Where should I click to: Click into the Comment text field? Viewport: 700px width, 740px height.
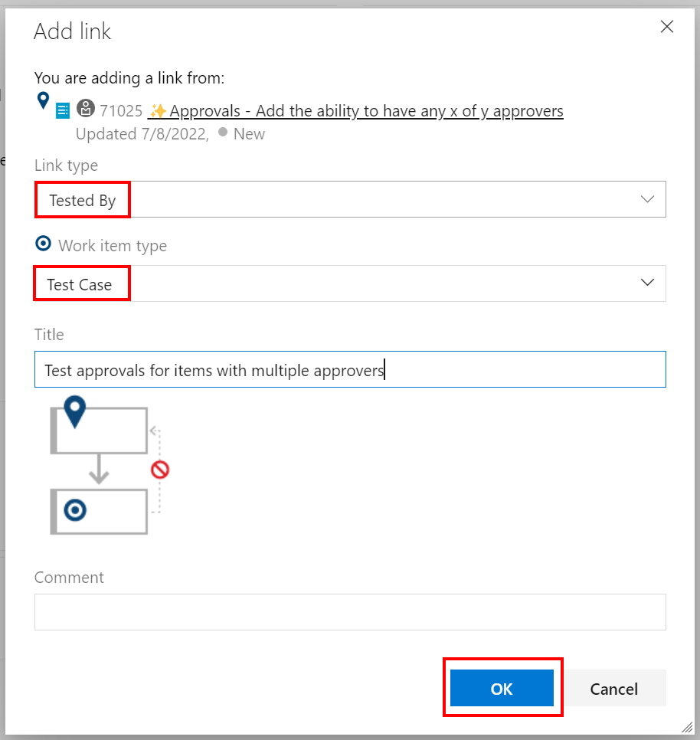point(349,611)
